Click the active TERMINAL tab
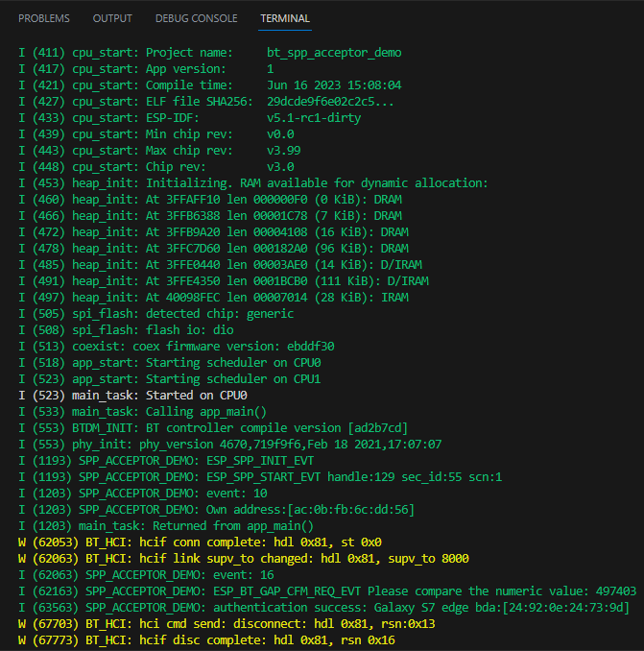Image resolution: width=644 pixels, height=651 pixels. 285,18
